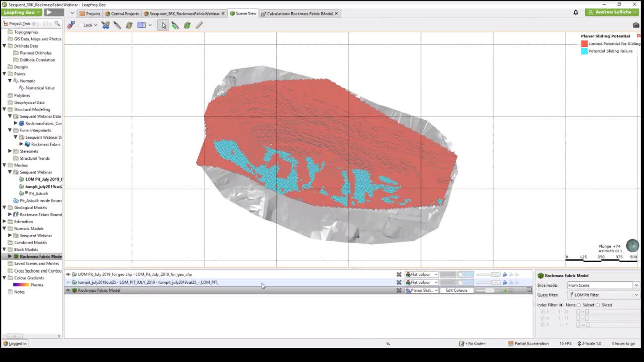Select Structural Trends tree item
Image resolution: width=644 pixels, height=362 pixels.
[35, 158]
